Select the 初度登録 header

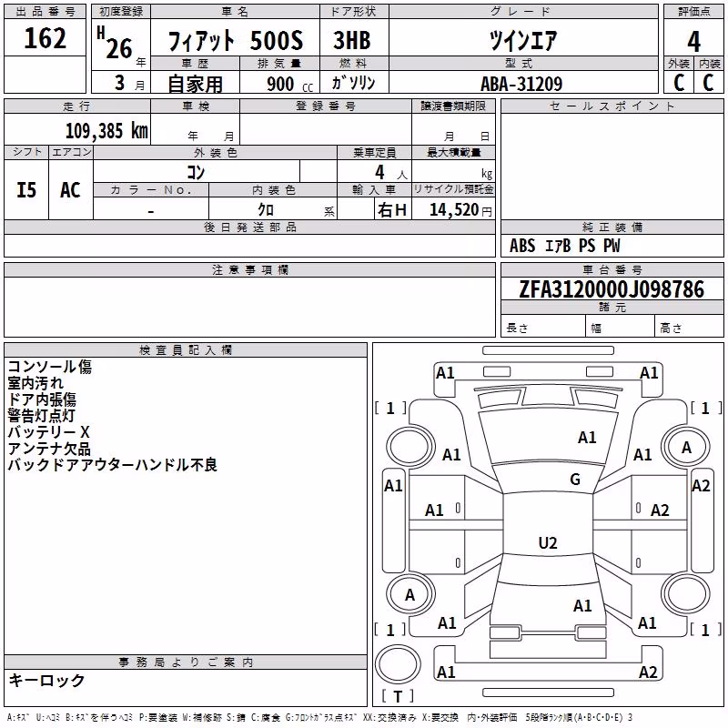121,12
